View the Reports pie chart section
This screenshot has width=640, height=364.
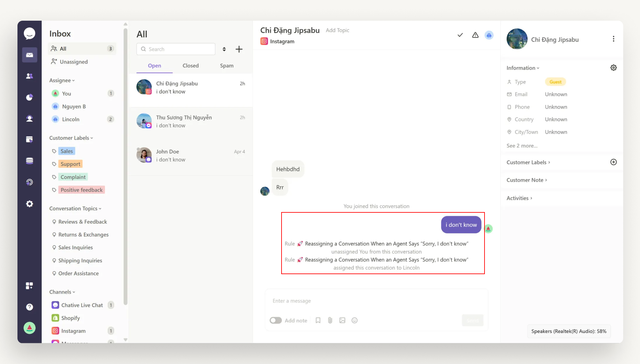click(x=29, y=97)
